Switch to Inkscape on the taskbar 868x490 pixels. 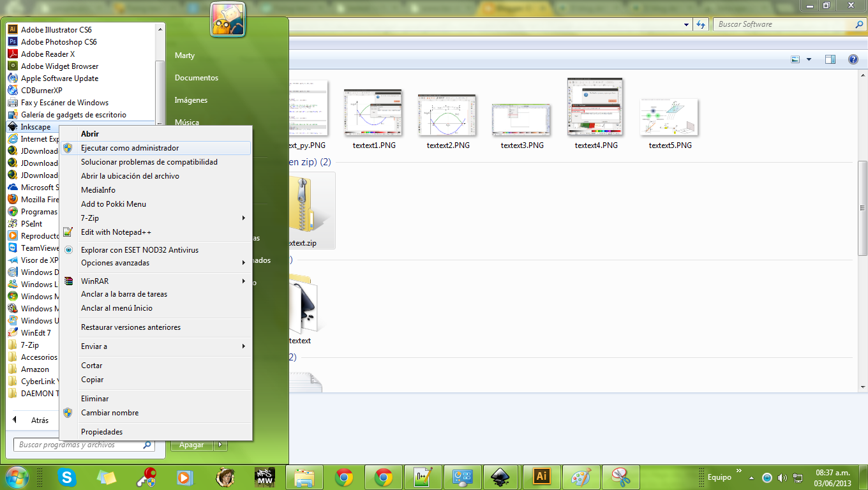pyautogui.click(x=501, y=477)
